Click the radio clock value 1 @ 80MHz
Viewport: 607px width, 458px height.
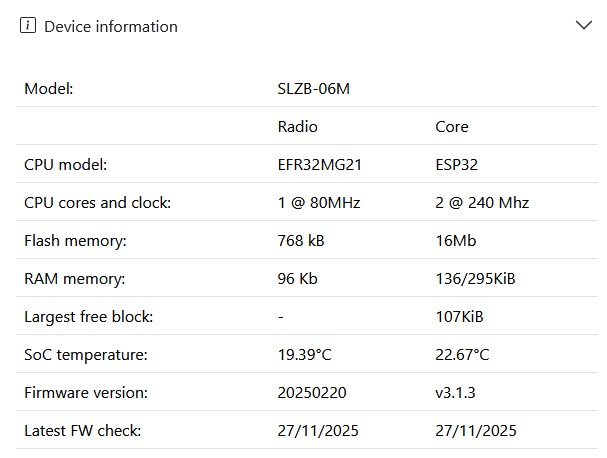[x=318, y=203]
